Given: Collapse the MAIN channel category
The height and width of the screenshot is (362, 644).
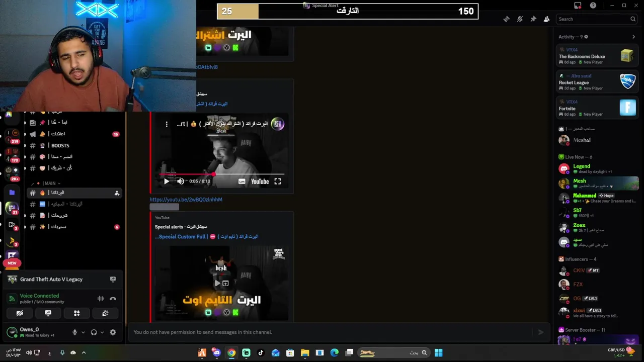Looking at the screenshot, I should (x=49, y=184).
